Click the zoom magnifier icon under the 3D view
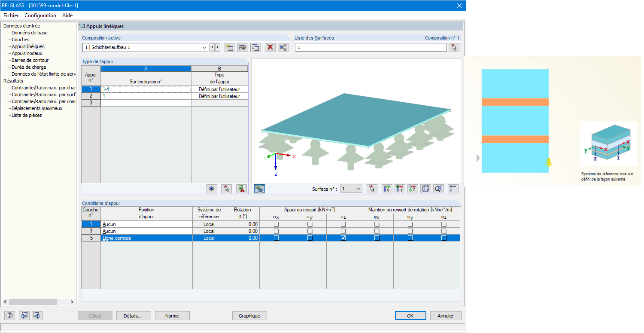The width and height of the screenshot is (644, 333). [438, 189]
